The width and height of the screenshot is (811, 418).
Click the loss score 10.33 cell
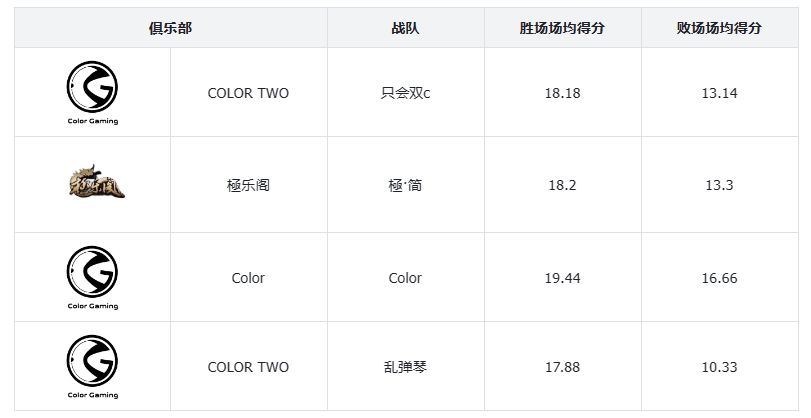click(x=719, y=367)
